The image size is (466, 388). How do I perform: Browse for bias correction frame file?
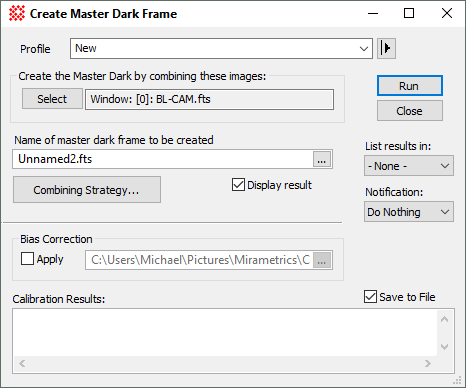coord(322,260)
